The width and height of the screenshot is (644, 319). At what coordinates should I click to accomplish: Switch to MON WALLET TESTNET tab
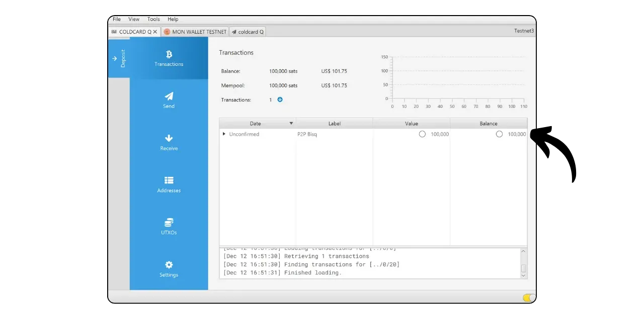(196, 32)
